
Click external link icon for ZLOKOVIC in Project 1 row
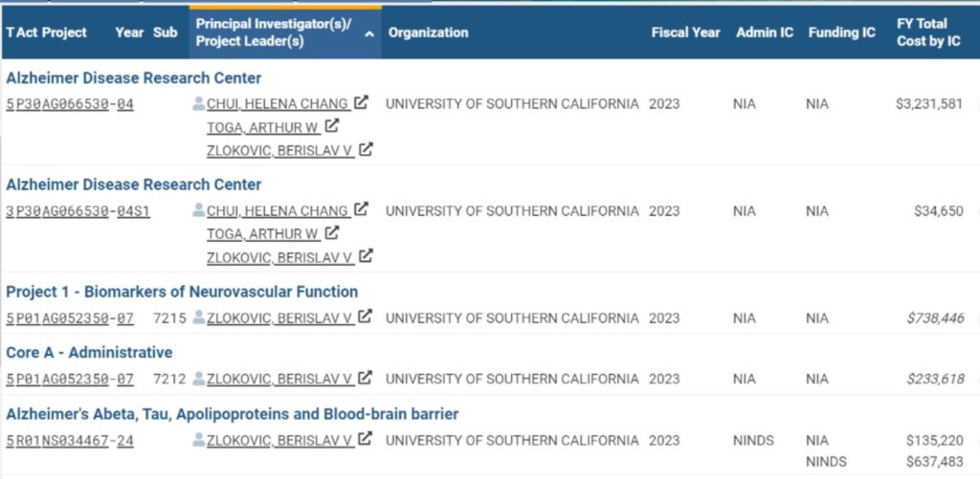(x=366, y=316)
